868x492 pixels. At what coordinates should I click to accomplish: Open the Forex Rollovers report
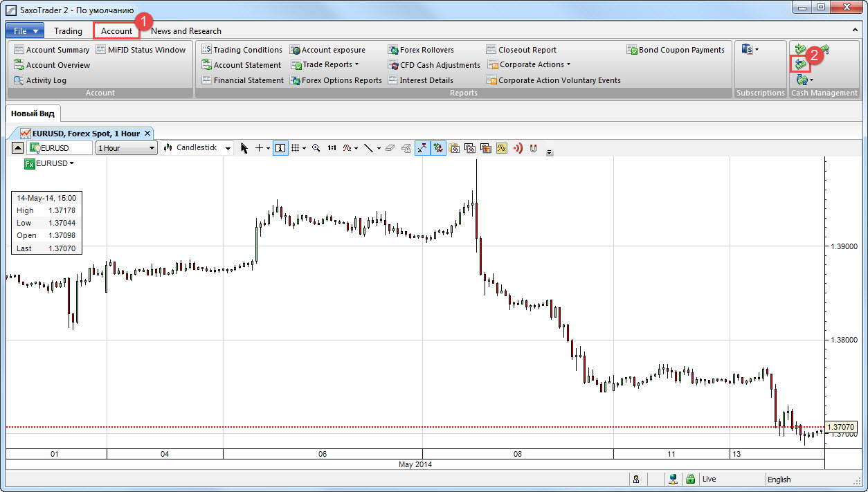(421, 50)
